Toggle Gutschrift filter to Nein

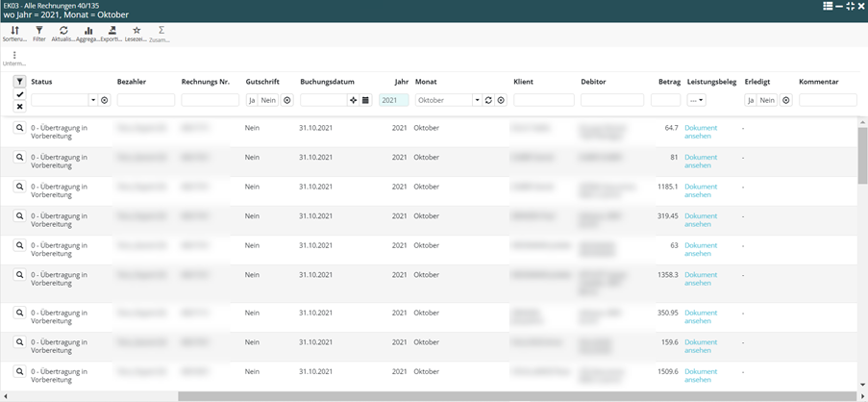(x=268, y=100)
